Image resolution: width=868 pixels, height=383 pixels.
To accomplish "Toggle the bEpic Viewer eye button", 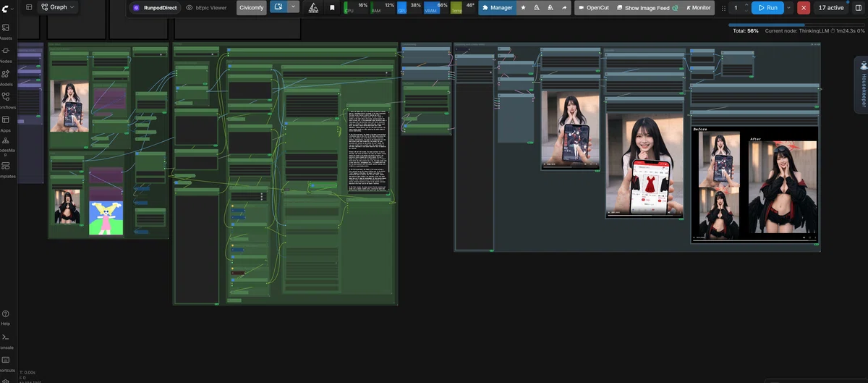I will click(x=206, y=8).
